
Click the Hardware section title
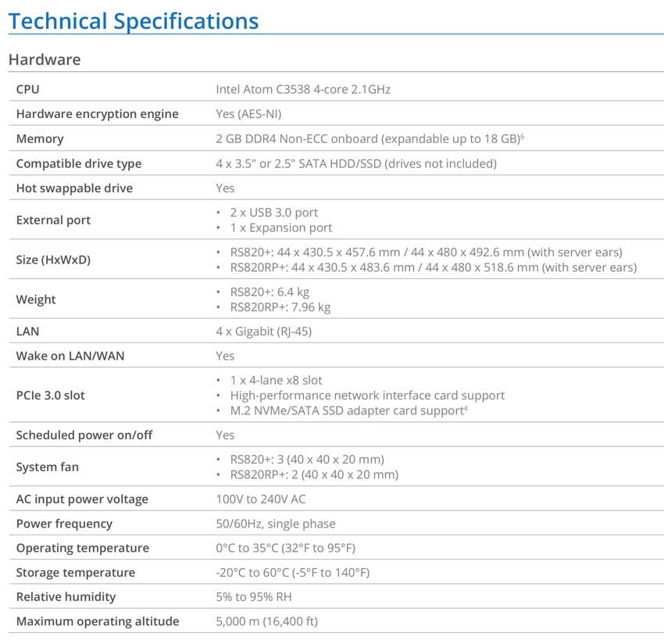[44, 59]
